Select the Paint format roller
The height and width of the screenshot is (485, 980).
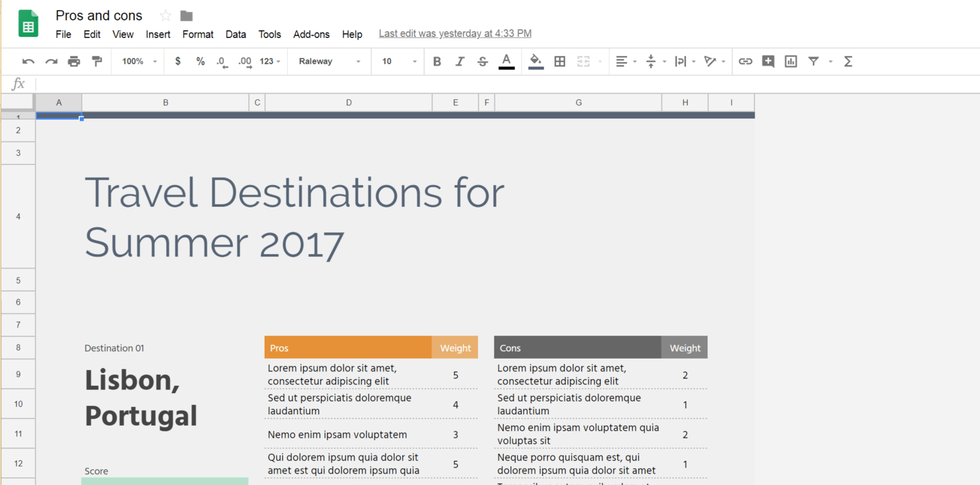click(x=97, y=61)
